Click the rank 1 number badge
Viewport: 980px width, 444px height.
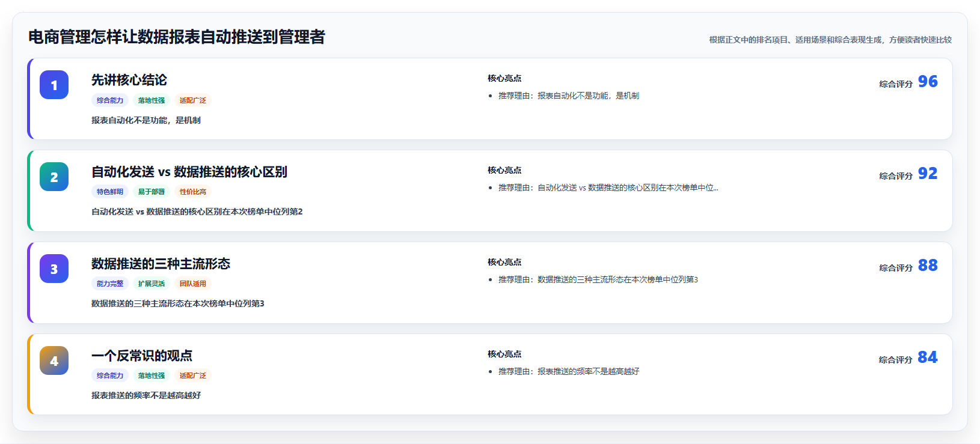click(x=54, y=85)
